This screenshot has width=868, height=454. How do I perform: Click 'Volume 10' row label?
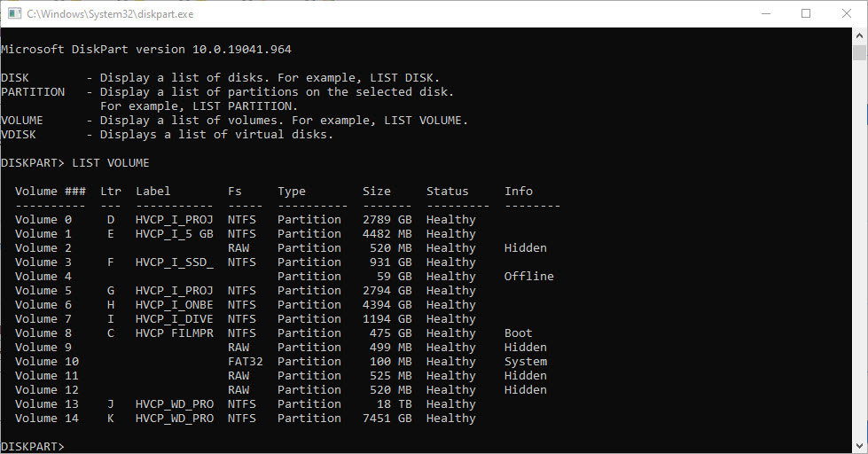[47, 362]
